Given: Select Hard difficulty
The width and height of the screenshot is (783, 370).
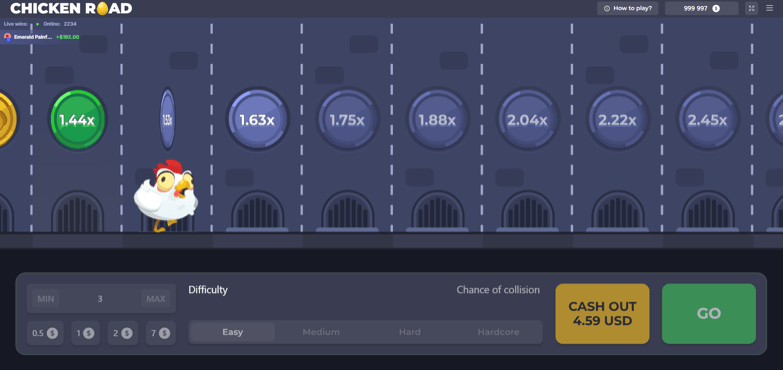Looking at the screenshot, I should (410, 332).
